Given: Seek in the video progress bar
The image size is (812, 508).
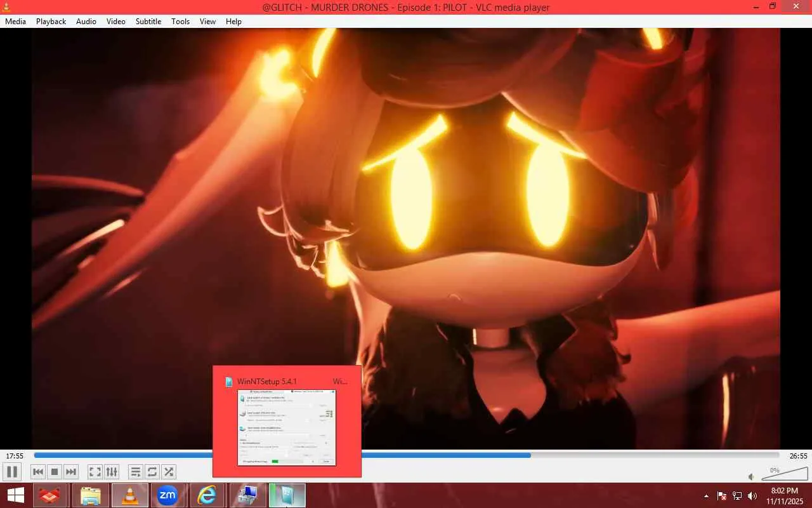Looking at the screenshot, I should 406,455.
